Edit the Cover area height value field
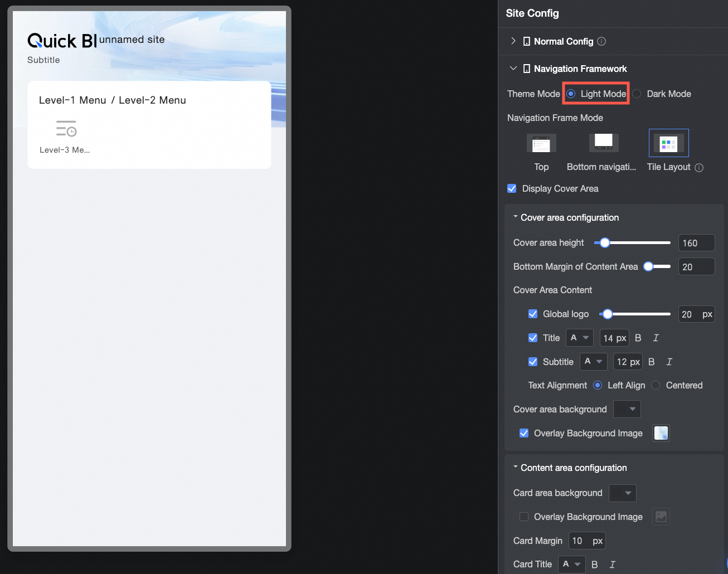This screenshot has height=574, width=728. pos(696,243)
